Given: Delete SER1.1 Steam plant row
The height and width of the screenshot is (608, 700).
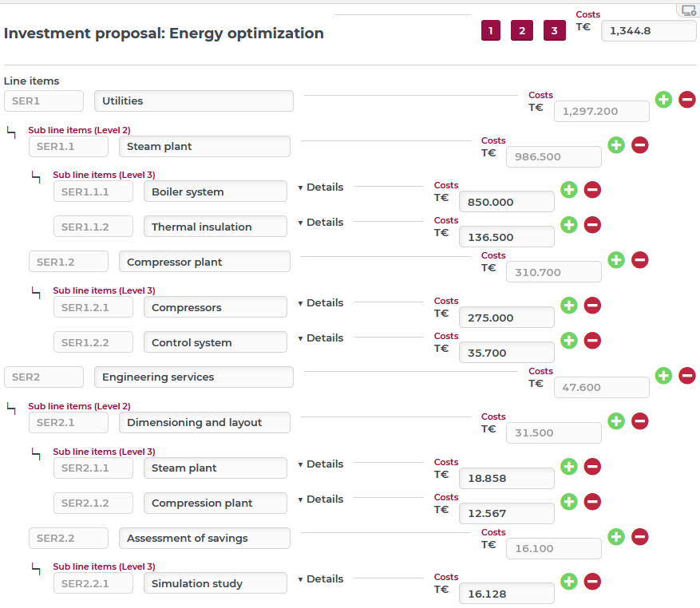Looking at the screenshot, I should pyautogui.click(x=639, y=144).
